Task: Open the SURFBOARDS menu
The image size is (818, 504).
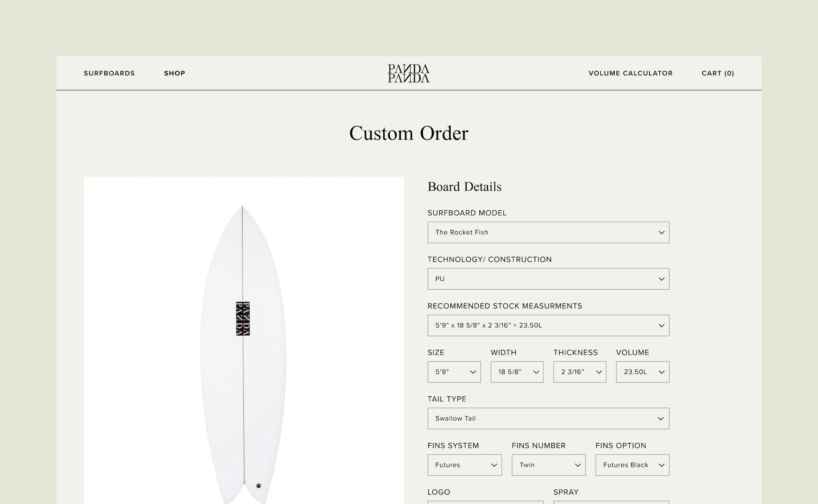Action: pos(109,73)
